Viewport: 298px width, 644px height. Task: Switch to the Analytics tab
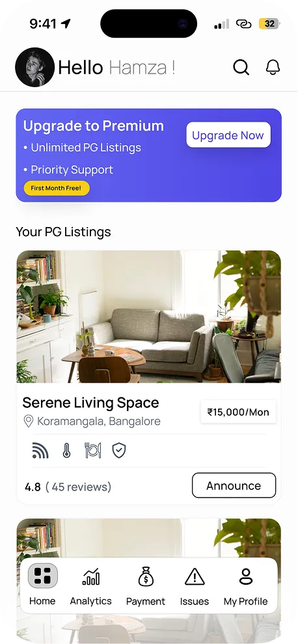click(91, 586)
